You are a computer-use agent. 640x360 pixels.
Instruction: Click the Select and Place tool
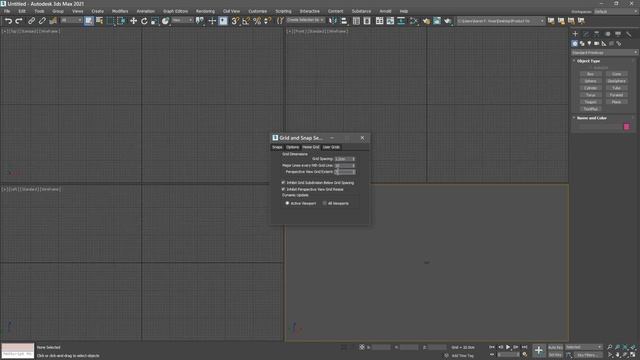click(165, 21)
